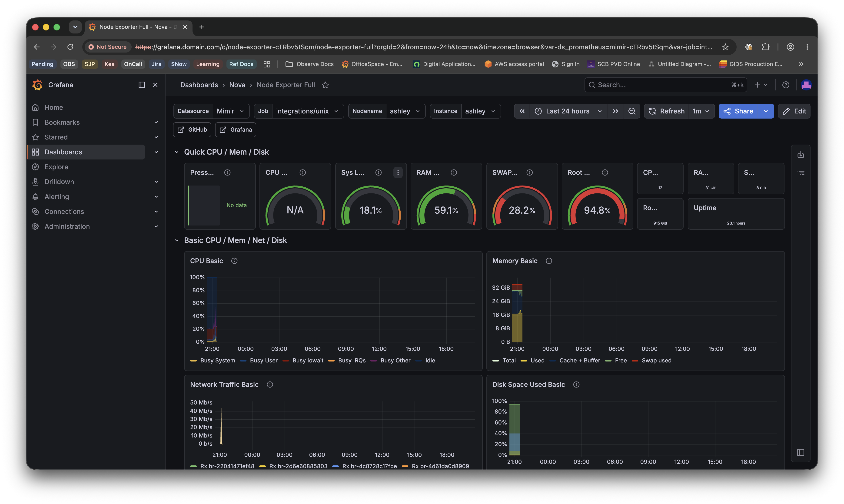Open the user profile avatar
This screenshot has height=504, width=844.
click(x=806, y=85)
